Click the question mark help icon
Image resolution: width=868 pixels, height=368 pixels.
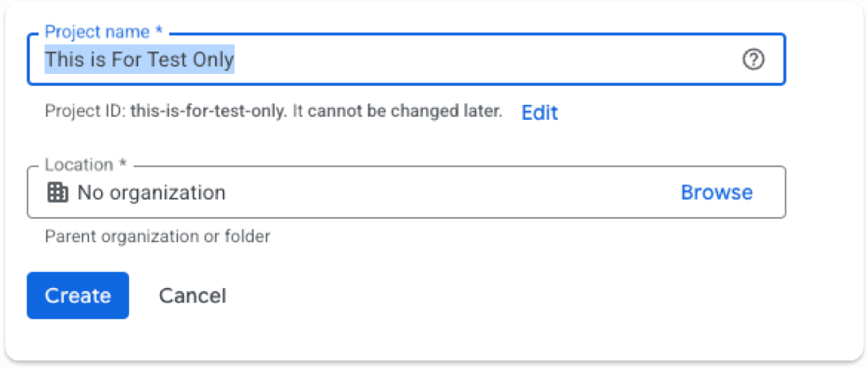753,60
